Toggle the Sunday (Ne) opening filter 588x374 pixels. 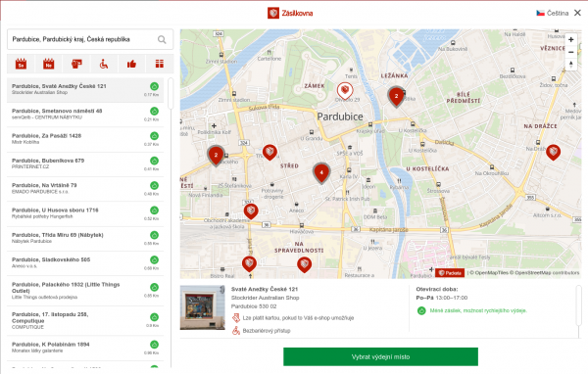pos(48,64)
